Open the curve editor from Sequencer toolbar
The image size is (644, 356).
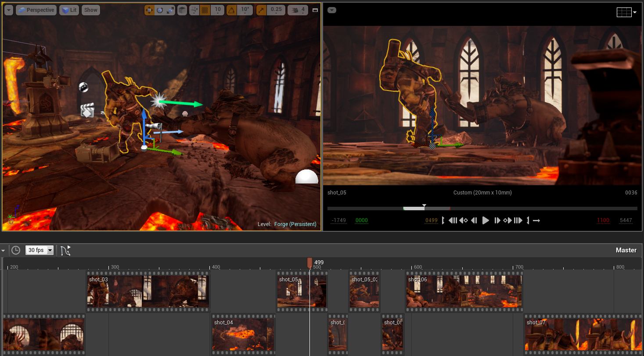(x=65, y=251)
